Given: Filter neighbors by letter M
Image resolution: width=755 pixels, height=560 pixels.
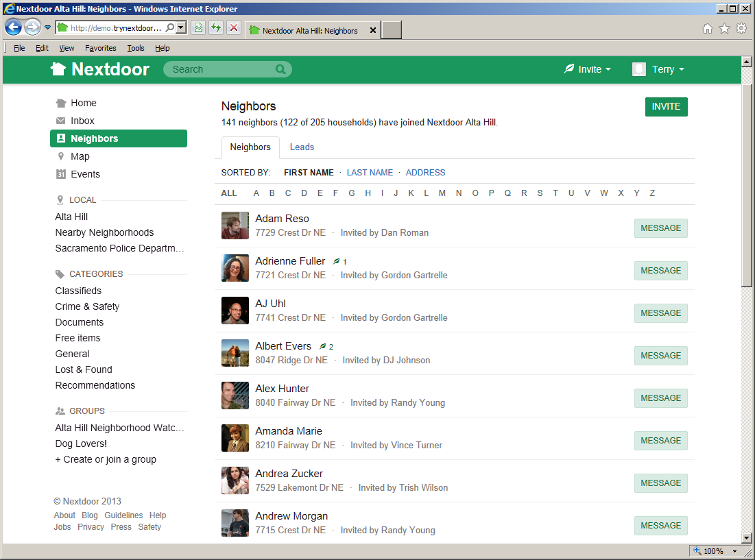Looking at the screenshot, I should (442, 193).
